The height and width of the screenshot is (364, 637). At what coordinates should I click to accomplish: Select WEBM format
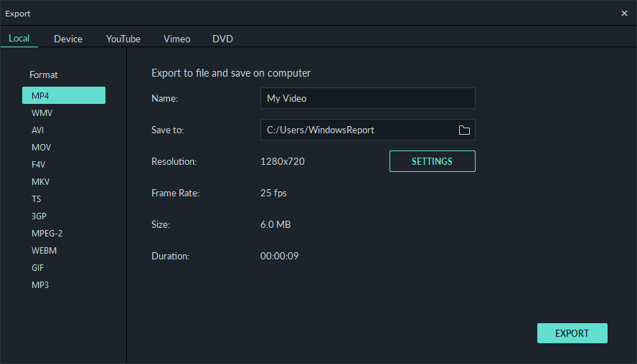(44, 250)
